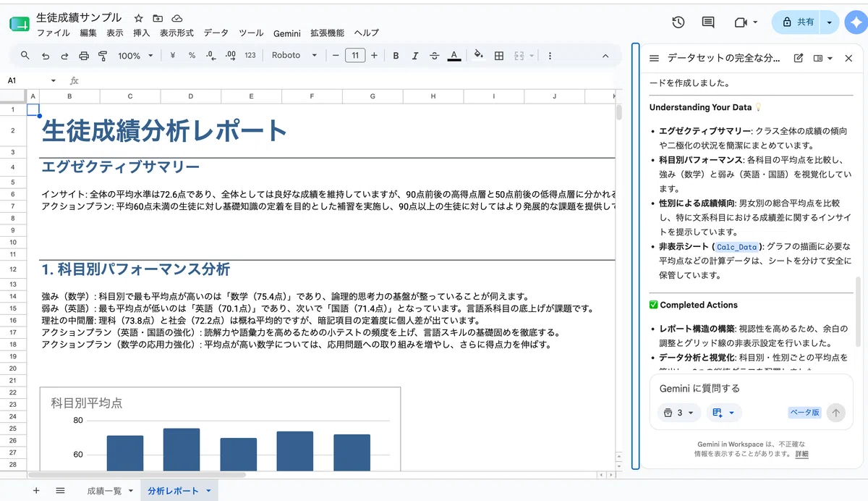Check the cloud save status icon
The image size is (868, 501).
(x=176, y=18)
